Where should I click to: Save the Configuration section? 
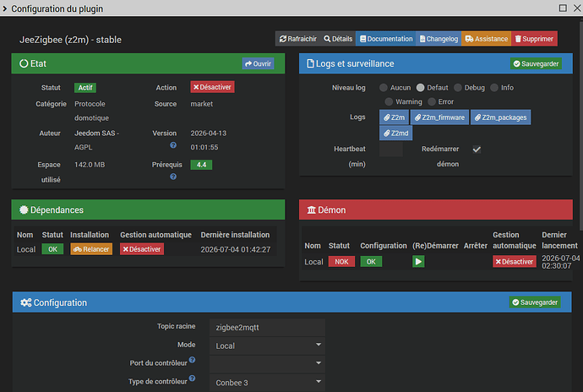(535, 302)
